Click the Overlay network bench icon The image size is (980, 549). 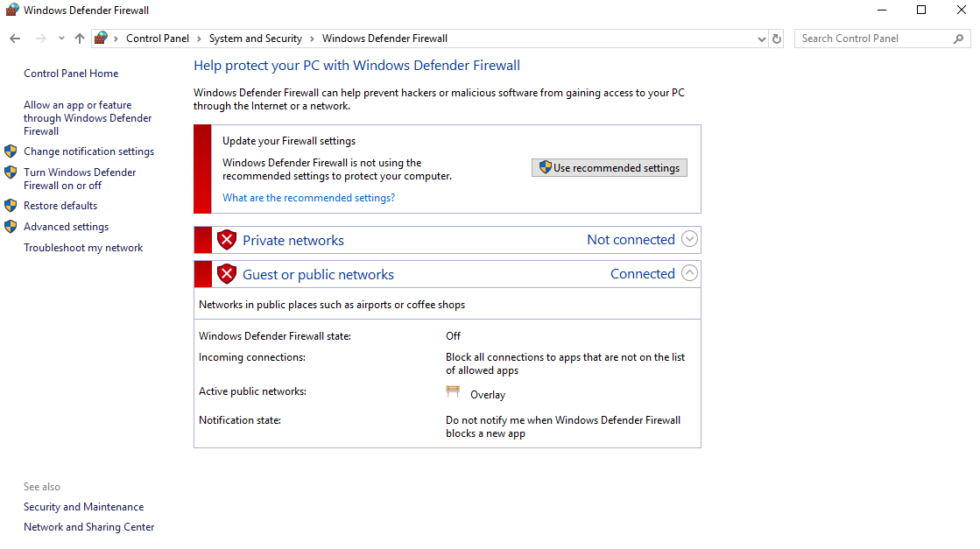click(x=453, y=391)
